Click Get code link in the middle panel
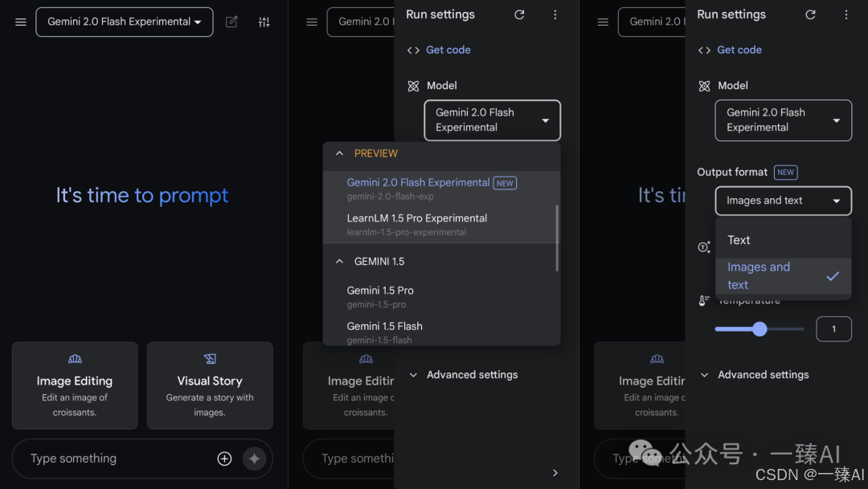 pos(448,51)
